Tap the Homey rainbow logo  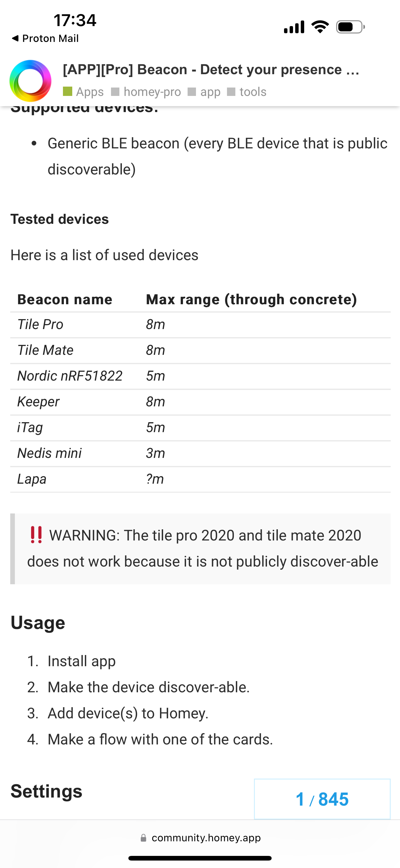[30, 81]
